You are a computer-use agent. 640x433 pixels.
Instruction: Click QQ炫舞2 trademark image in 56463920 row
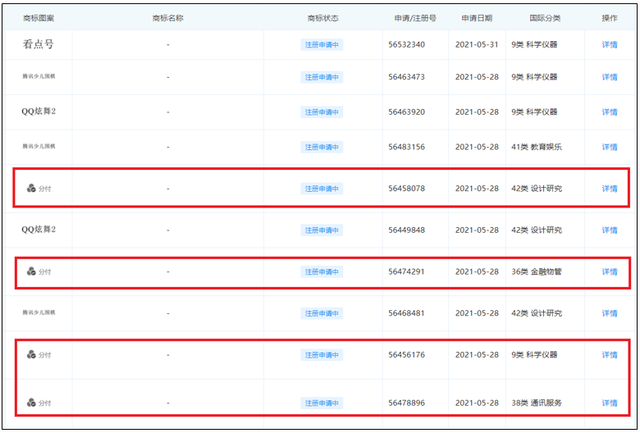pyautogui.click(x=39, y=111)
